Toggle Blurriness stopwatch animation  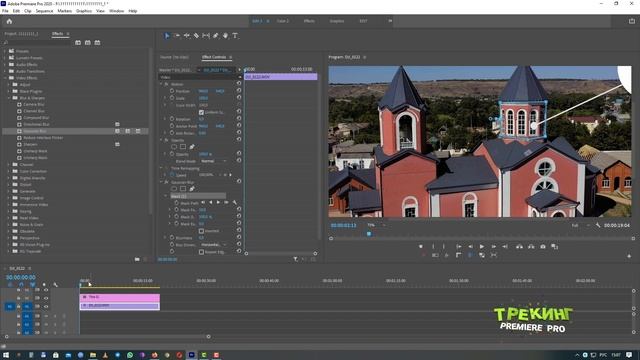(172, 238)
